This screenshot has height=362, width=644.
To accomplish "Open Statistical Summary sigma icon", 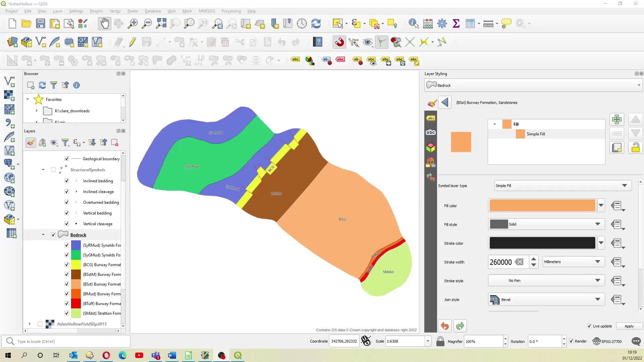I will point(456,23).
